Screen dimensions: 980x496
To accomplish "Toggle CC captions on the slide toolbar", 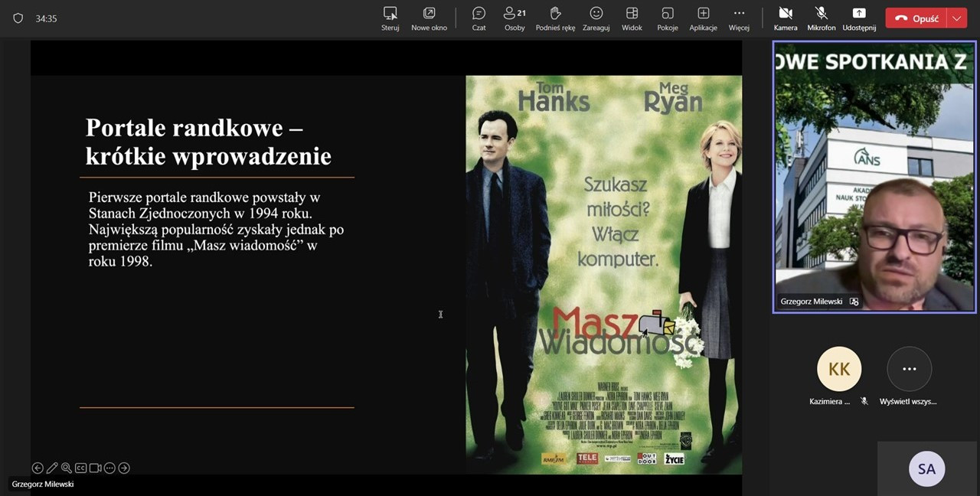I will 80,468.
